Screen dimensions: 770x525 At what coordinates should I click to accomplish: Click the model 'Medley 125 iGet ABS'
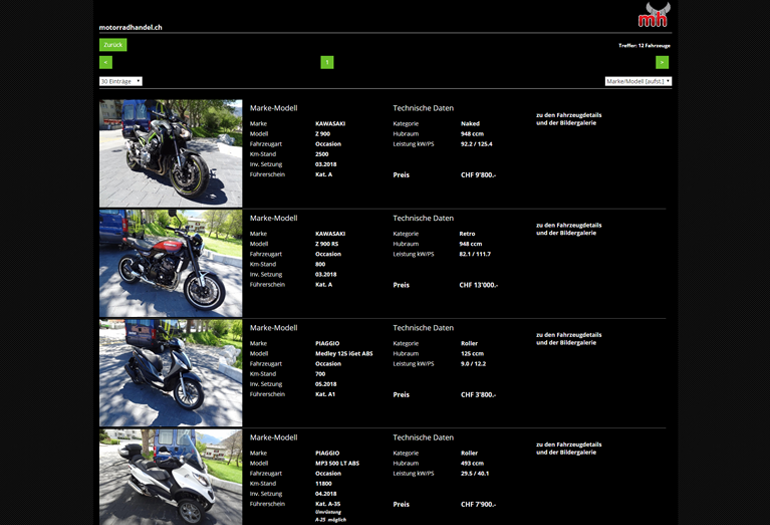pyautogui.click(x=344, y=354)
